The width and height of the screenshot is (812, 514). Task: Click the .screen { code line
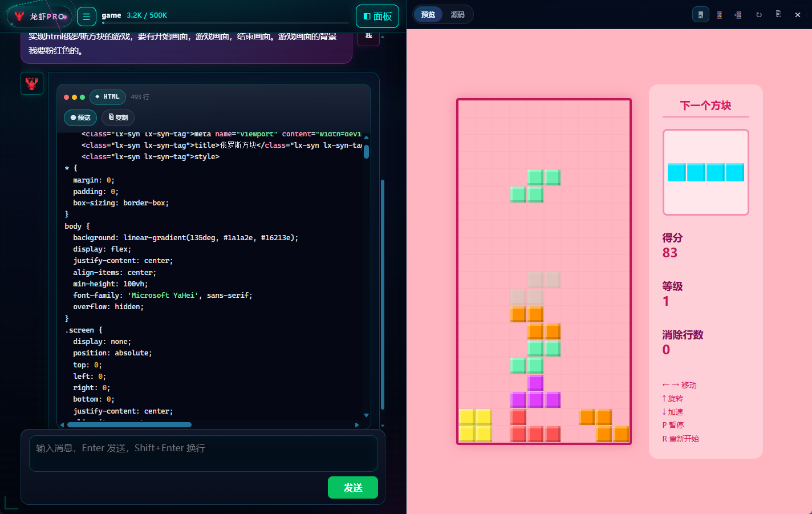(84, 330)
